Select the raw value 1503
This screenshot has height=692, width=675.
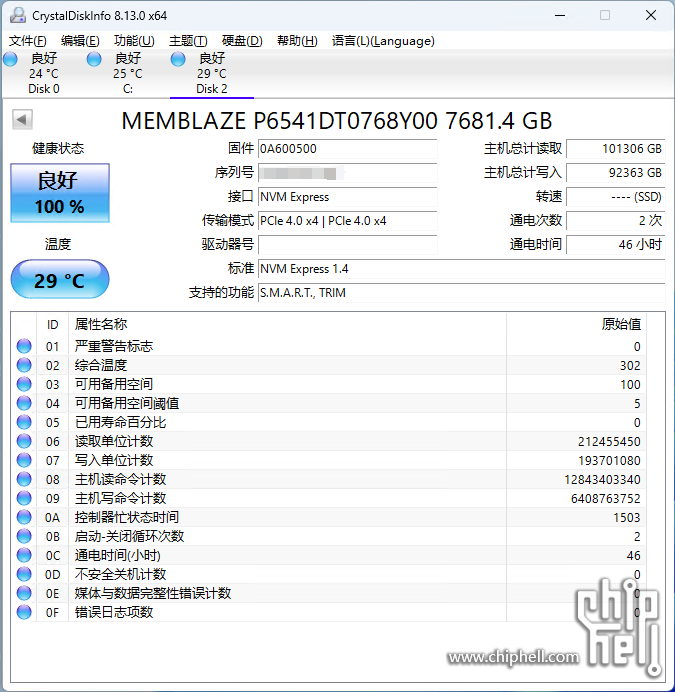pyautogui.click(x=626, y=517)
